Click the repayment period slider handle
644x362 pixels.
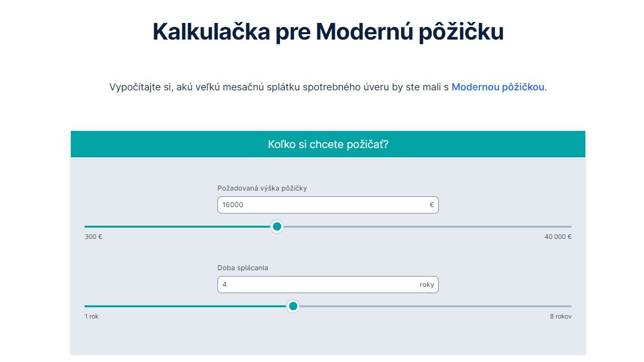pos(293,306)
